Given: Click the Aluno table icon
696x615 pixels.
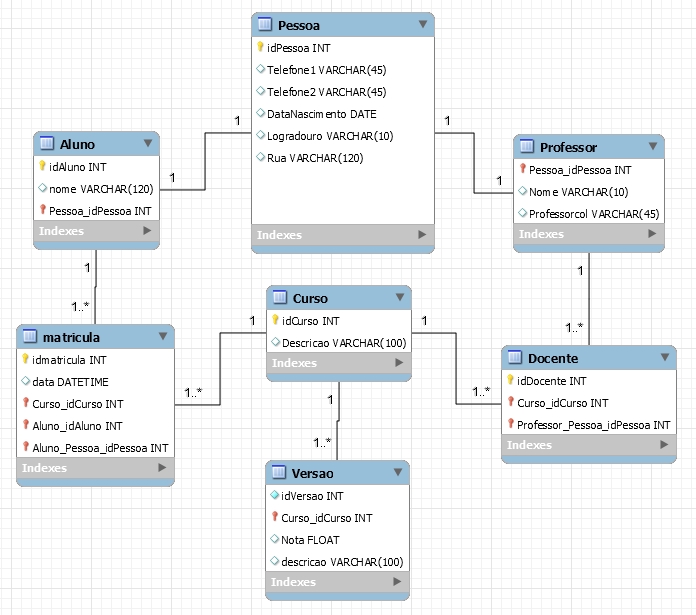Looking at the screenshot, I should [x=46, y=145].
